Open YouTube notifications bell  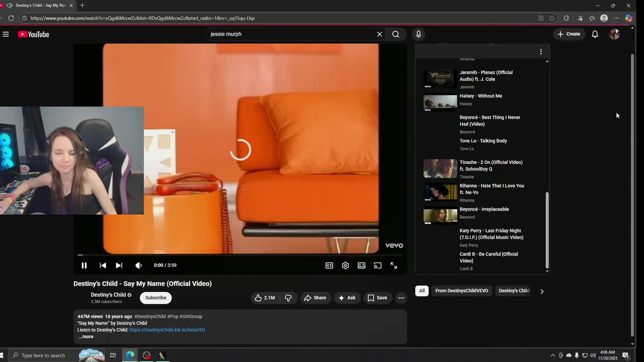click(x=595, y=34)
